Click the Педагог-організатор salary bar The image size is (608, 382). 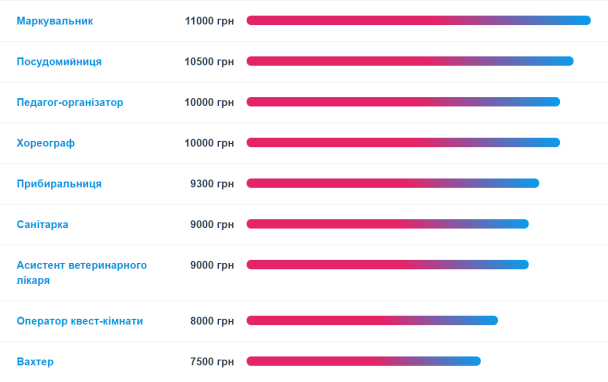(403, 102)
